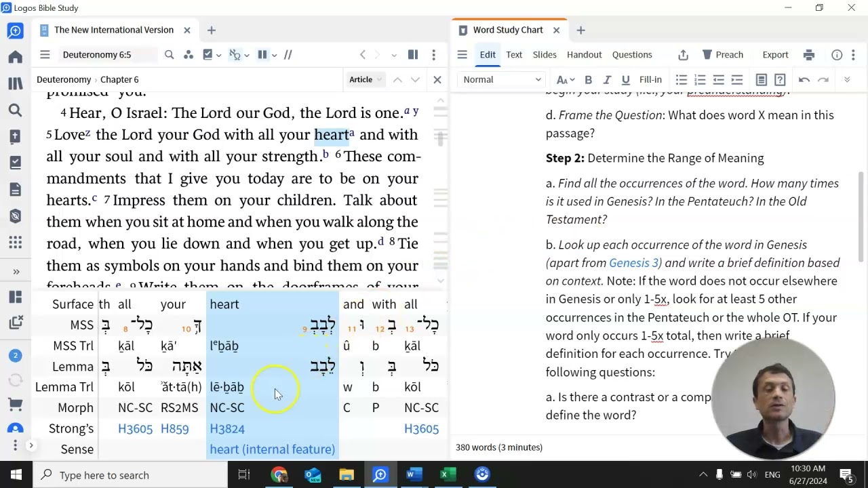The height and width of the screenshot is (488, 868).
Task: Open the Article navigation type dropdown
Action: (x=366, y=79)
